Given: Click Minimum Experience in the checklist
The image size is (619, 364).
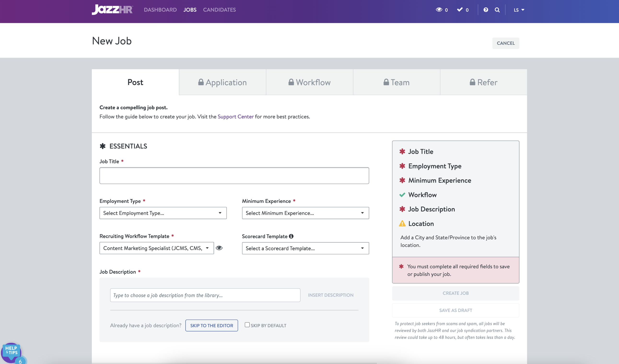Looking at the screenshot, I should pyautogui.click(x=440, y=181).
